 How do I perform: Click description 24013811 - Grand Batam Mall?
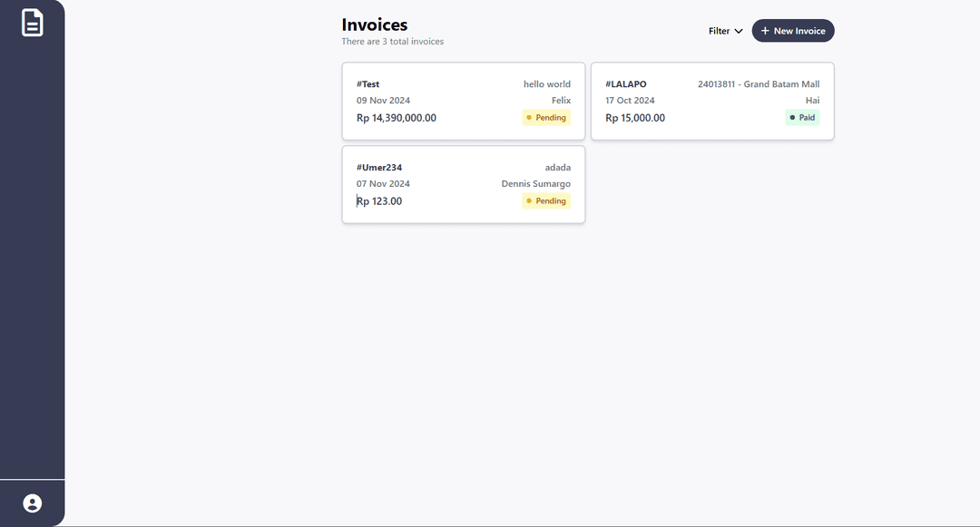click(x=759, y=83)
